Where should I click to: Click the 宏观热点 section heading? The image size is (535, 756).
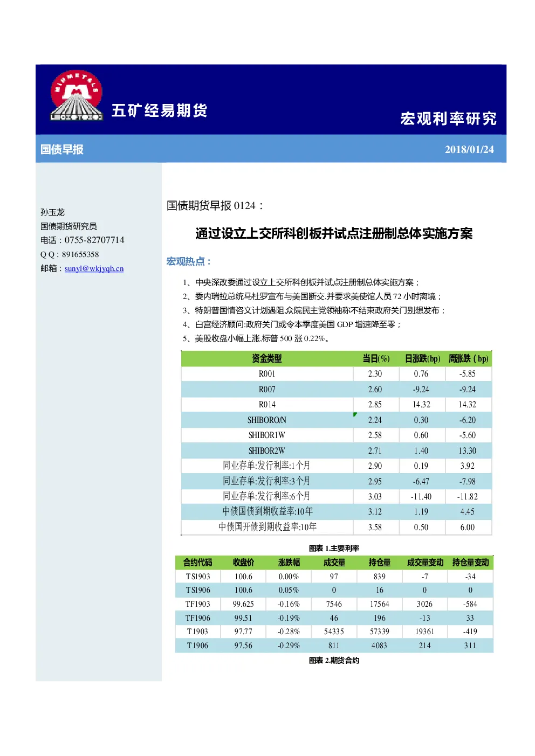pos(188,261)
